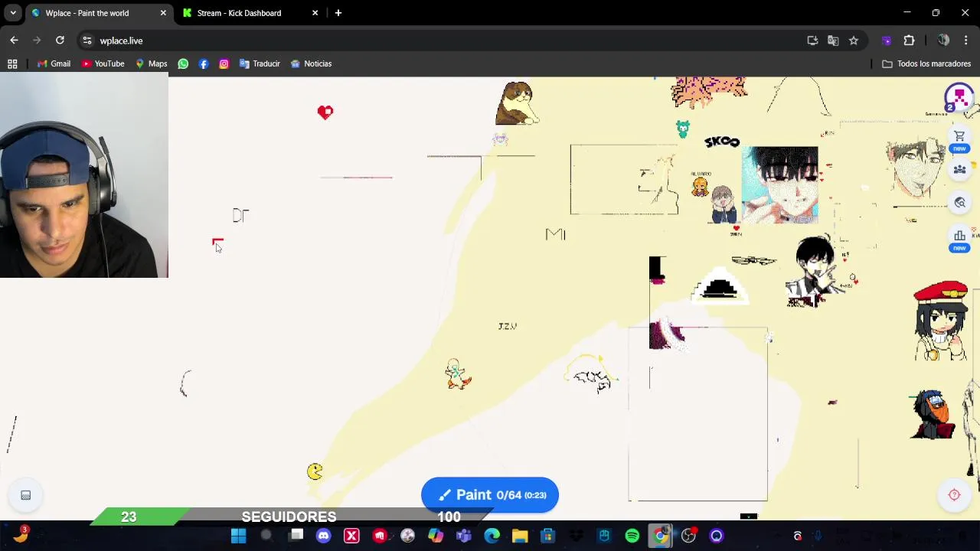The image size is (980, 551).
Task: Switch to the Wplace - Paint the world tab
Action: tap(98, 13)
